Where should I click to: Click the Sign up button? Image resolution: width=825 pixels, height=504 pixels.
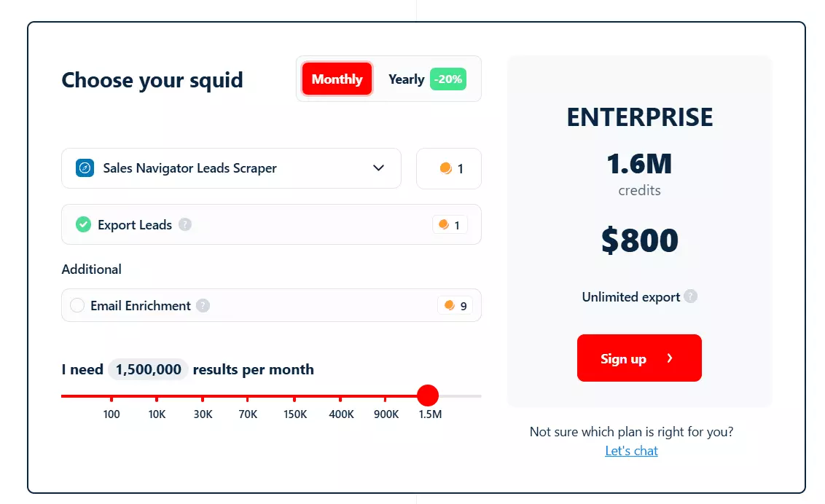(x=639, y=358)
